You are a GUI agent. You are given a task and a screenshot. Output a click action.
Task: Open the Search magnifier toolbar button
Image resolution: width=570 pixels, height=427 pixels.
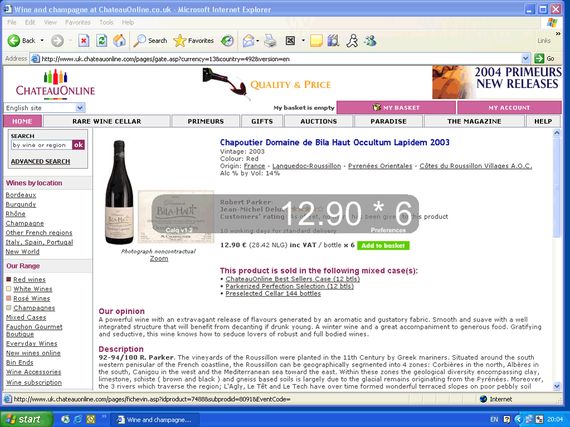(x=150, y=41)
